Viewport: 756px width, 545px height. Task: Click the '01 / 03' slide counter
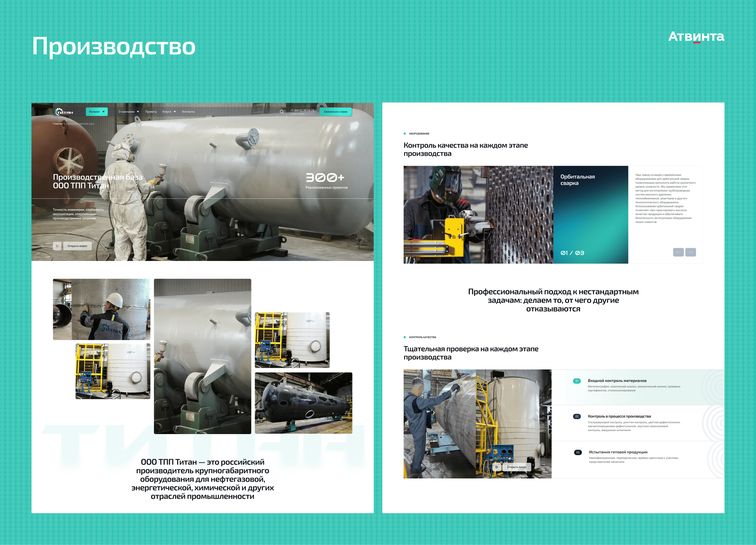coord(572,253)
